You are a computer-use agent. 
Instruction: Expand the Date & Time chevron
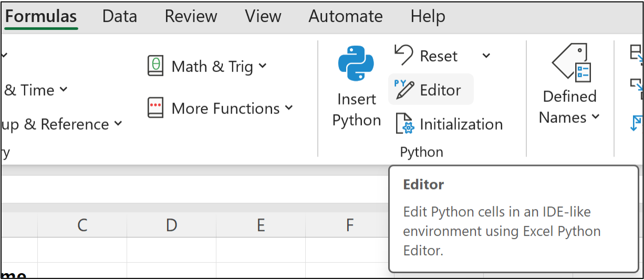tap(64, 90)
